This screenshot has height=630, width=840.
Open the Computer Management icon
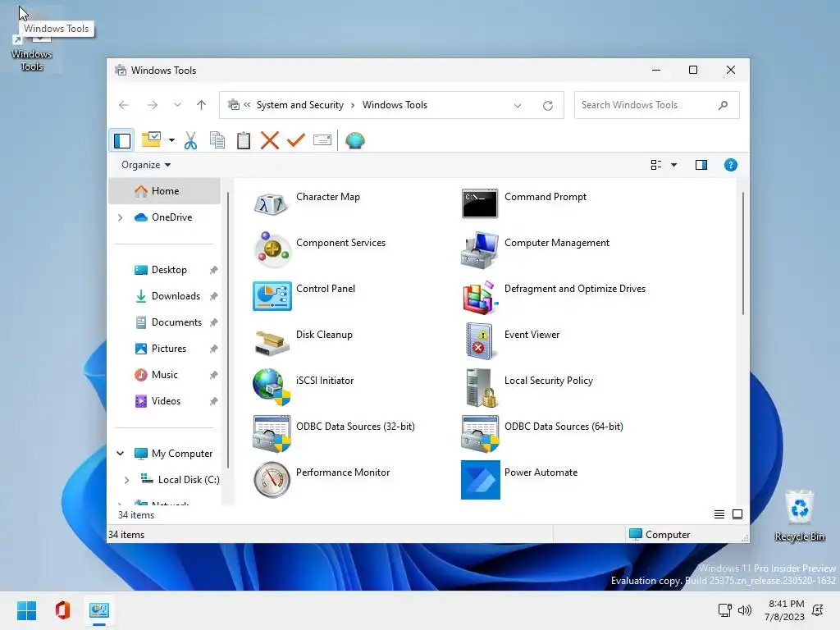[x=479, y=250]
